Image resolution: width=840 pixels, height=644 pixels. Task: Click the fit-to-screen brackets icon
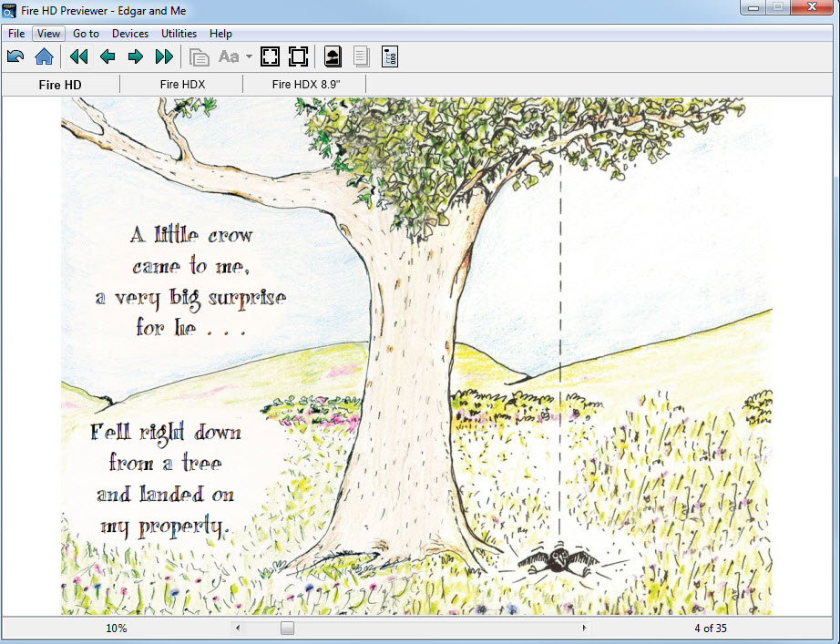pos(270,57)
